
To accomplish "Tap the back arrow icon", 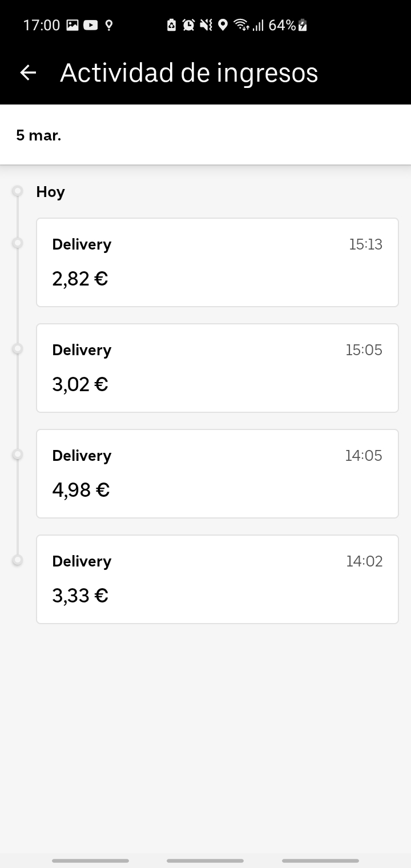I will tap(28, 73).
